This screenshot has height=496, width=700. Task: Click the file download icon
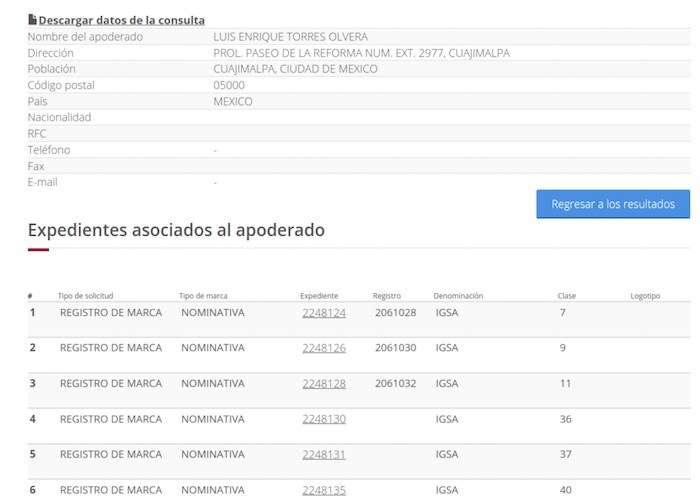32,20
